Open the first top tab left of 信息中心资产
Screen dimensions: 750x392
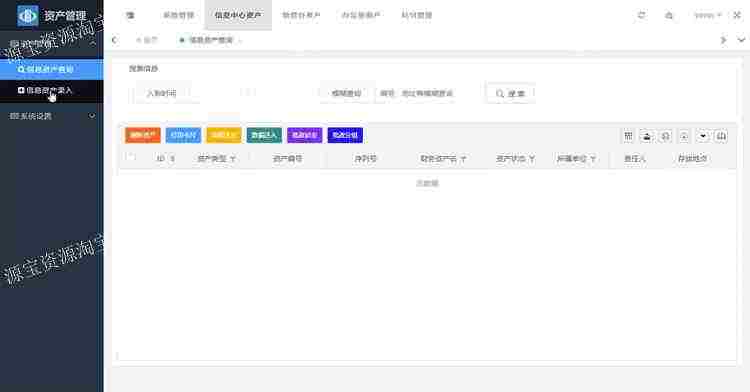coord(178,15)
